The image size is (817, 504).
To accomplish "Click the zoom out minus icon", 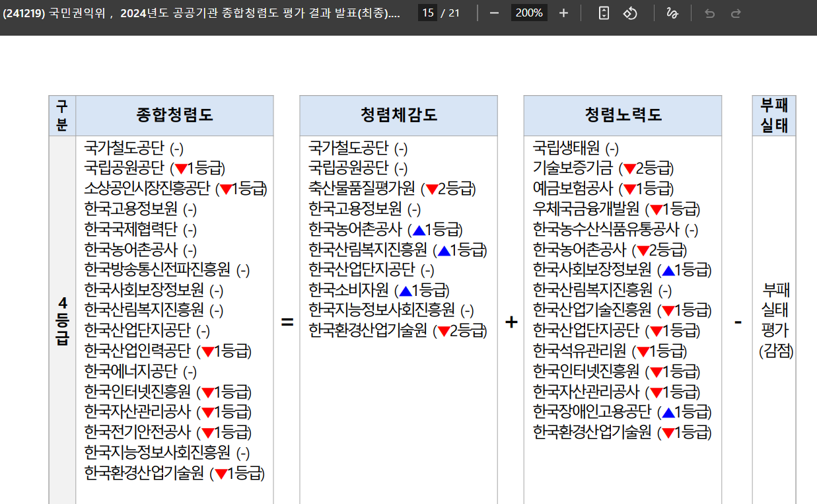I will (x=494, y=13).
